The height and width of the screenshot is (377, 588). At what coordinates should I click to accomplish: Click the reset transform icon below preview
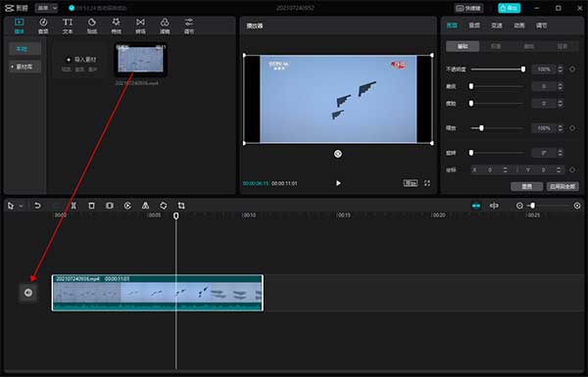pyautogui.click(x=338, y=154)
